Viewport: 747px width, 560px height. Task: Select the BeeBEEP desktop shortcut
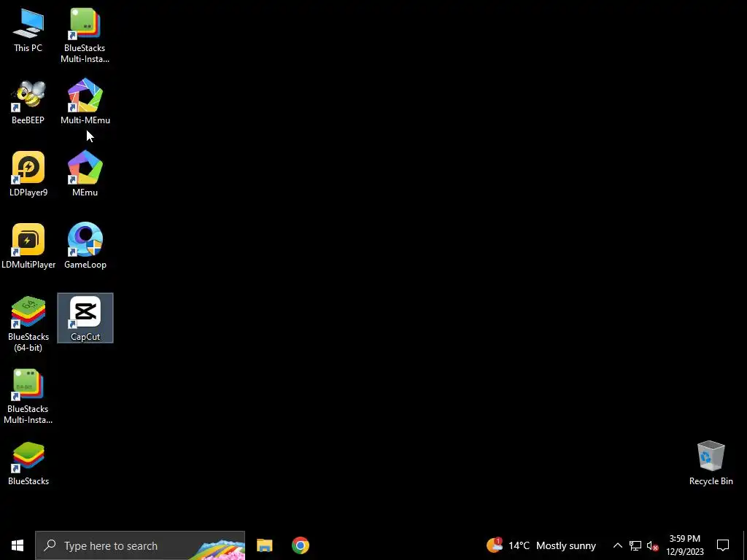click(28, 102)
